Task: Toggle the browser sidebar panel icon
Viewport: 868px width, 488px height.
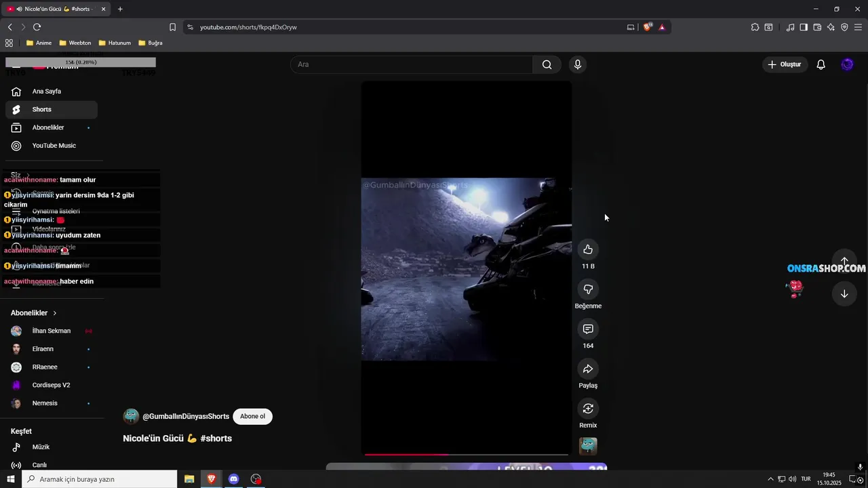Action: [804, 27]
